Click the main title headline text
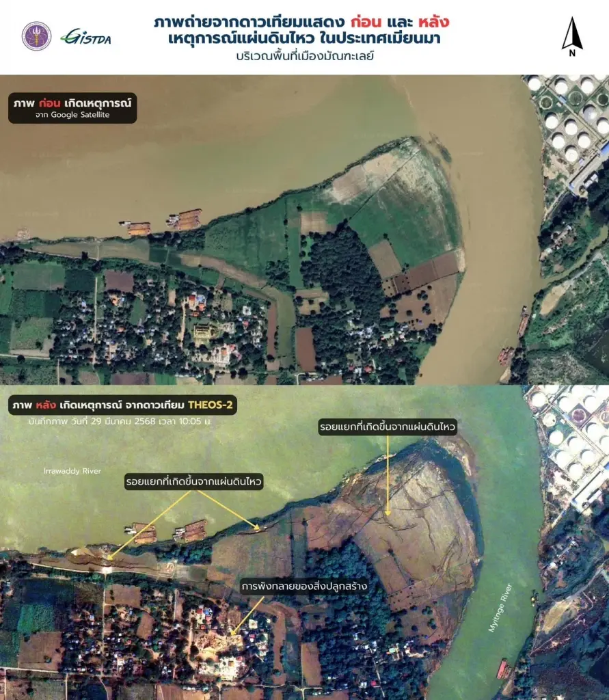 tap(301, 30)
